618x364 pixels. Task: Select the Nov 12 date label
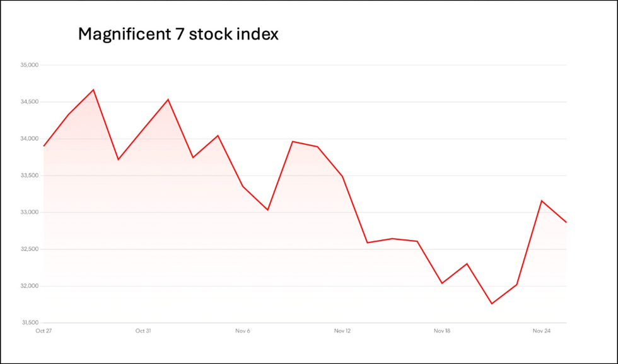coord(342,331)
